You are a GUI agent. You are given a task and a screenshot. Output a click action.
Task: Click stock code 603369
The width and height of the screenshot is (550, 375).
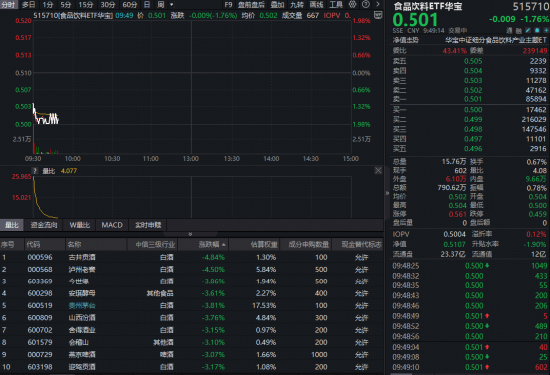[x=40, y=281]
